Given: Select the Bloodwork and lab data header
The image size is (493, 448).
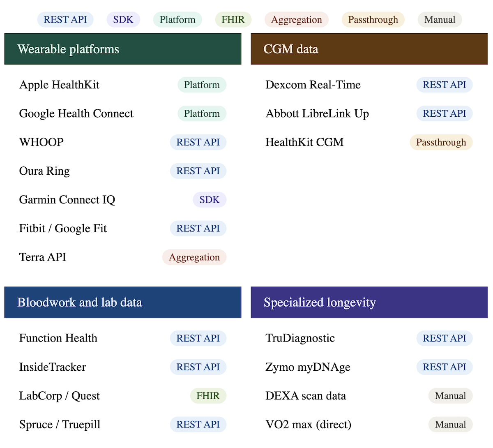Looking at the screenshot, I should pyautogui.click(x=123, y=303).
